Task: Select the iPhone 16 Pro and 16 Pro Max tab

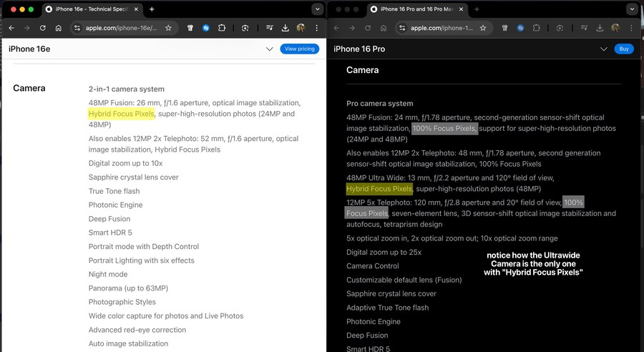Action: click(417, 9)
